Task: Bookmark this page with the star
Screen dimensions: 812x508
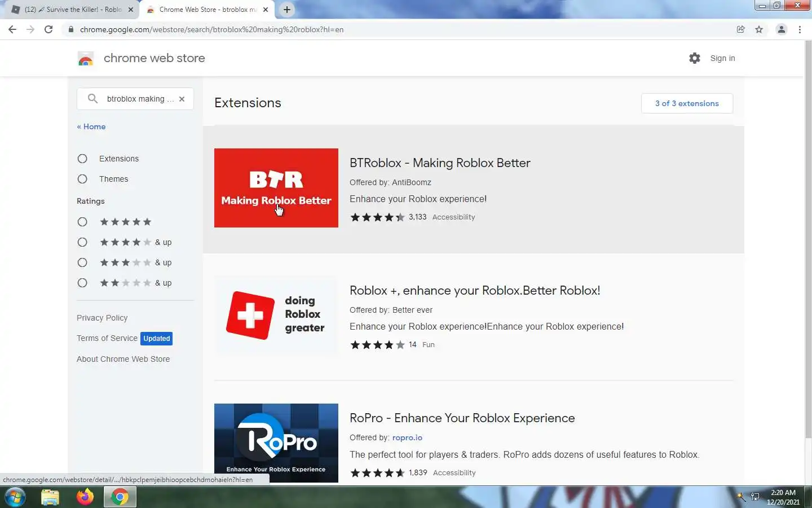Action: coord(759,29)
